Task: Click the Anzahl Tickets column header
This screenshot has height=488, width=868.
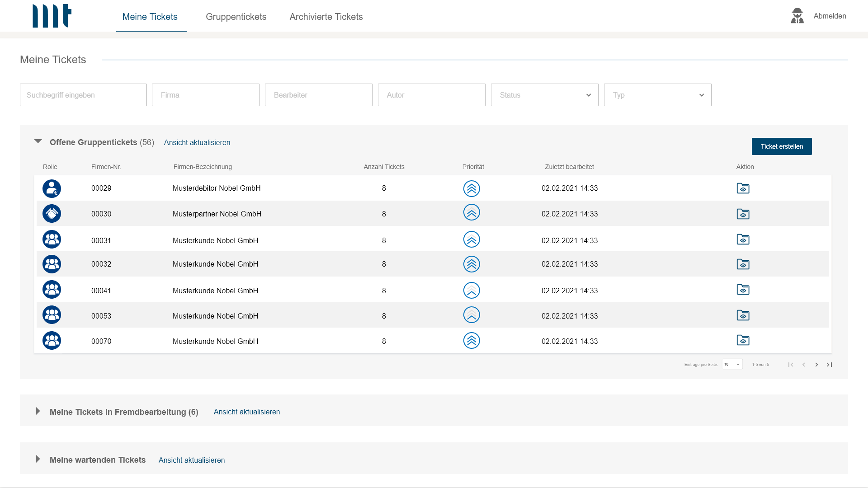Action: click(x=384, y=167)
